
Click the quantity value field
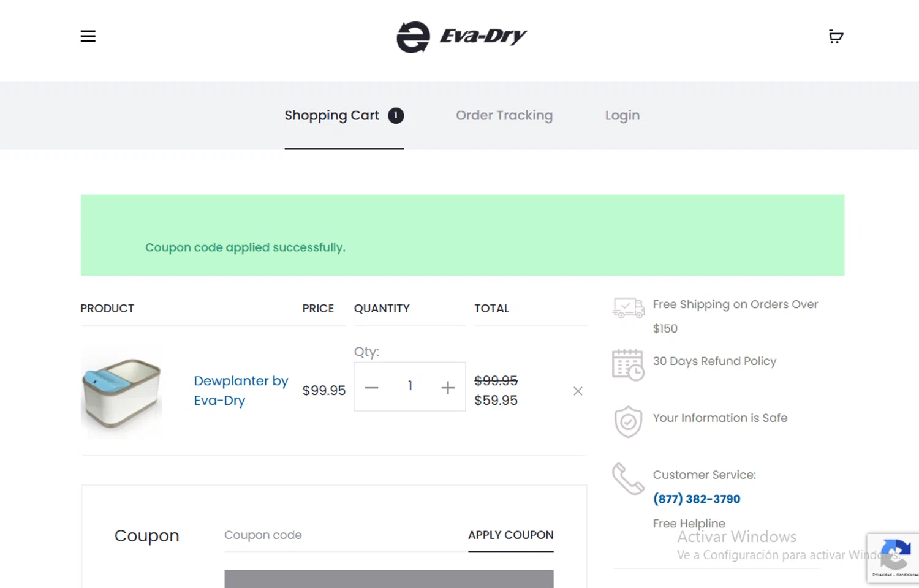pyautogui.click(x=410, y=386)
